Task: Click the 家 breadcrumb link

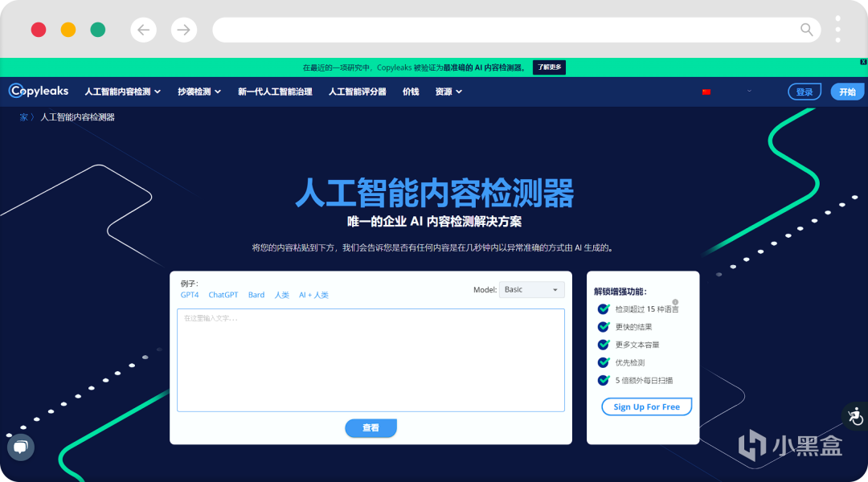Action: (23, 117)
